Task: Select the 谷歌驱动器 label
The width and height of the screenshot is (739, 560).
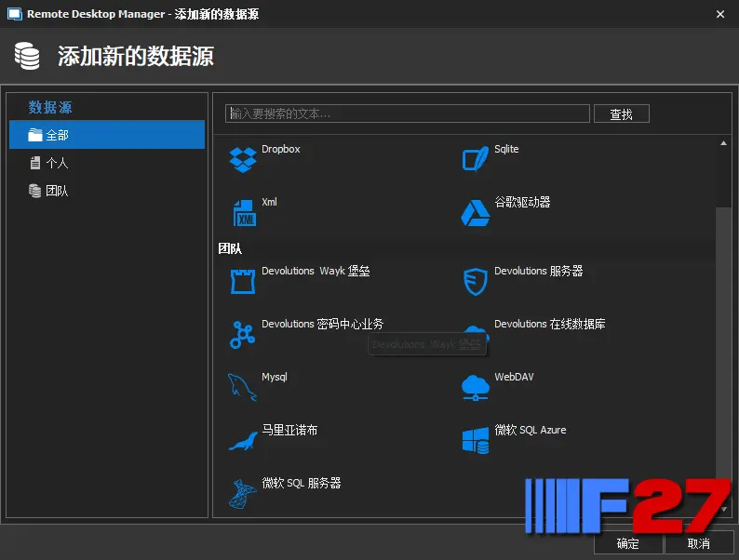Action: 522,202
